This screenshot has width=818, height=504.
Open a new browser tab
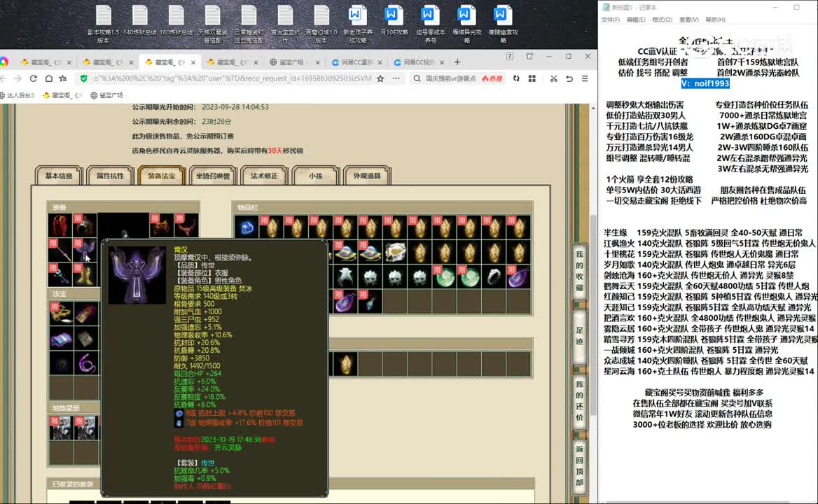coord(457,62)
